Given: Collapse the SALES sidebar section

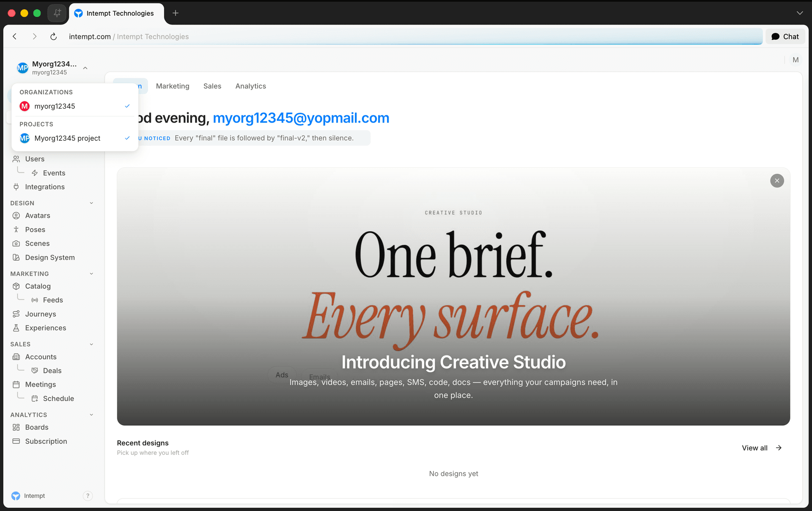Looking at the screenshot, I should [x=91, y=344].
